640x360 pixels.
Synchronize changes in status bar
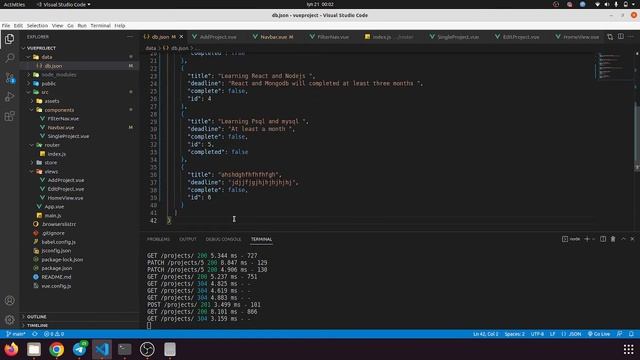tap(35, 334)
